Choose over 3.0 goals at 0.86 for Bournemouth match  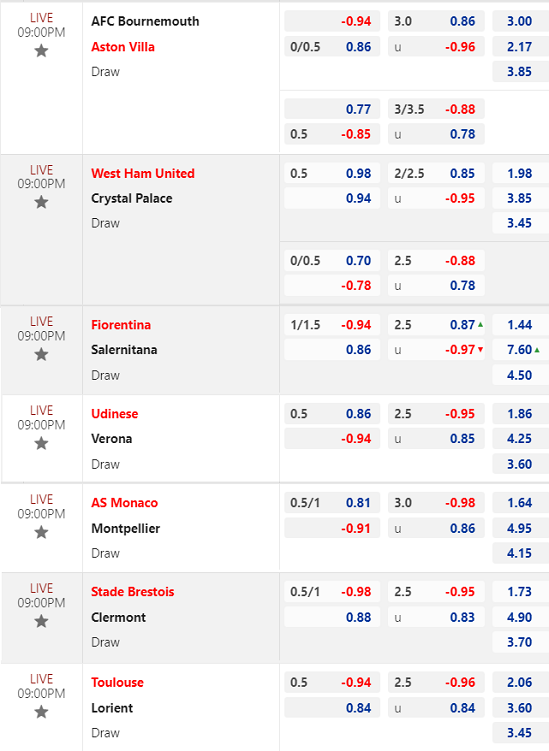click(x=436, y=22)
